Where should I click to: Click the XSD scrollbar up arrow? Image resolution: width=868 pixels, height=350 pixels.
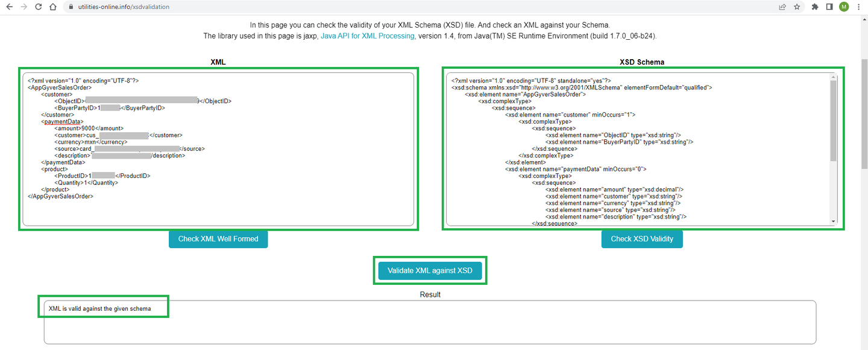pyautogui.click(x=834, y=77)
